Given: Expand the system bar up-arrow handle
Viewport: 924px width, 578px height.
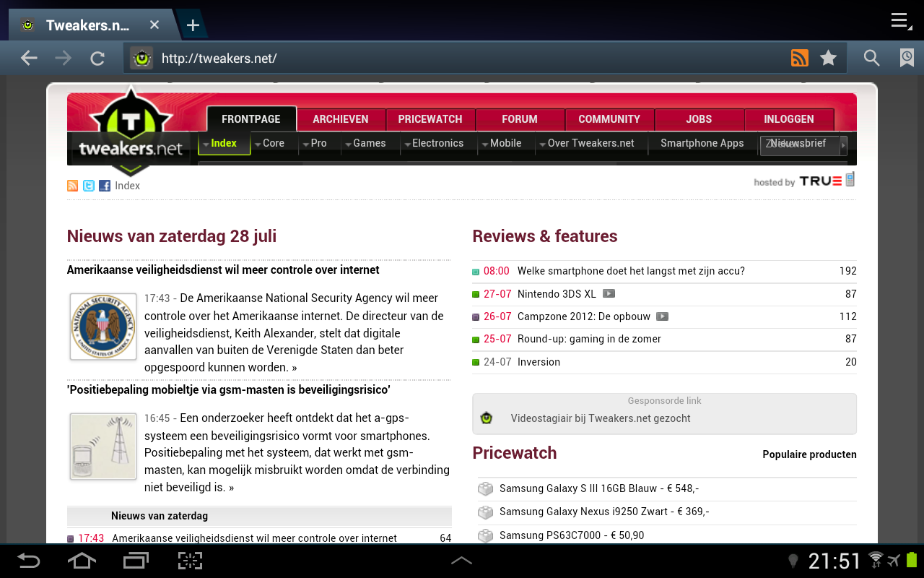Looking at the screenshot, I should click(461, 561).
